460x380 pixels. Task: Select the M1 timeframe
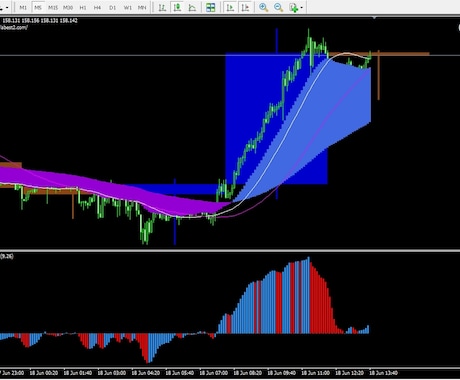click(23, 7)
